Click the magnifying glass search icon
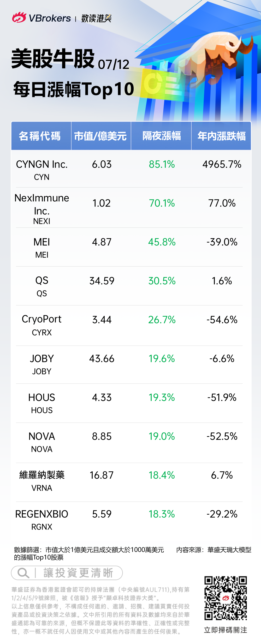 23,573
